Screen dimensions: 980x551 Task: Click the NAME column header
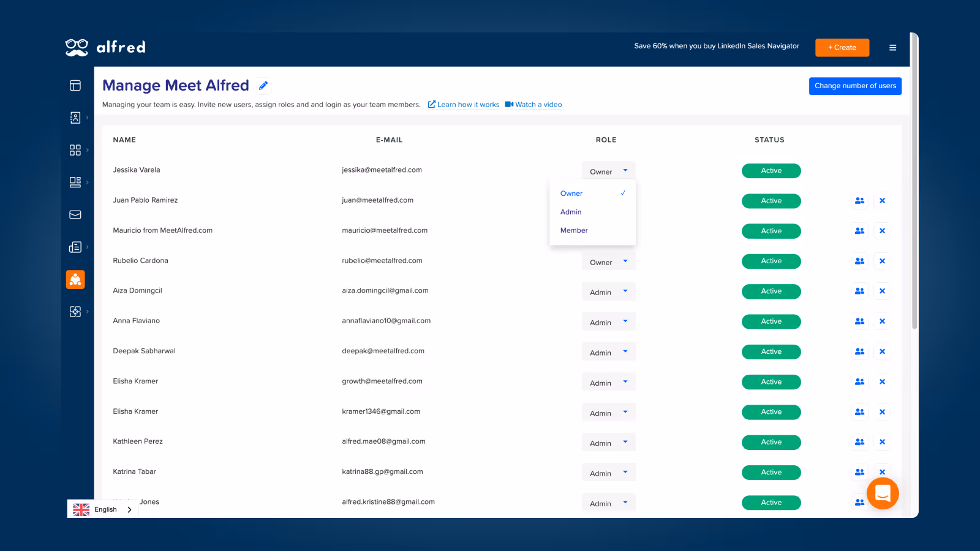coord(124,140)
